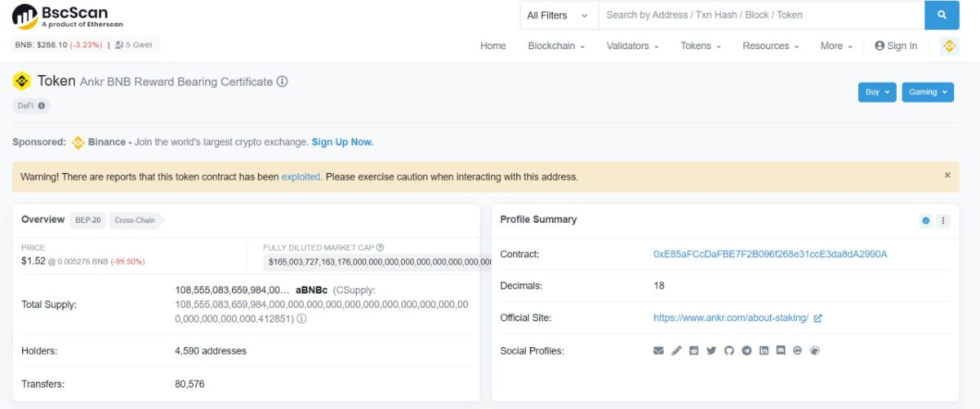Open the contract address link
980x409 pixels.
[770, 254]
